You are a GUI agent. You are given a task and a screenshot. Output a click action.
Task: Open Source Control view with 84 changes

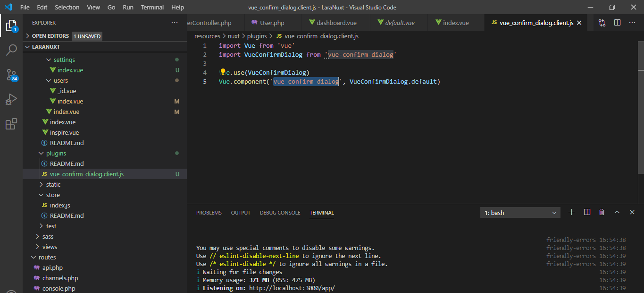pos(11,75)
